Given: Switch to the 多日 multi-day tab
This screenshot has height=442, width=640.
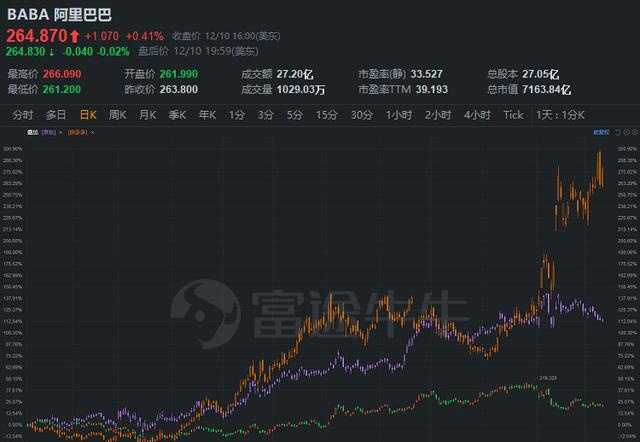Looking at the screenshot, I should pyautogui.click(x=56, y=115).
